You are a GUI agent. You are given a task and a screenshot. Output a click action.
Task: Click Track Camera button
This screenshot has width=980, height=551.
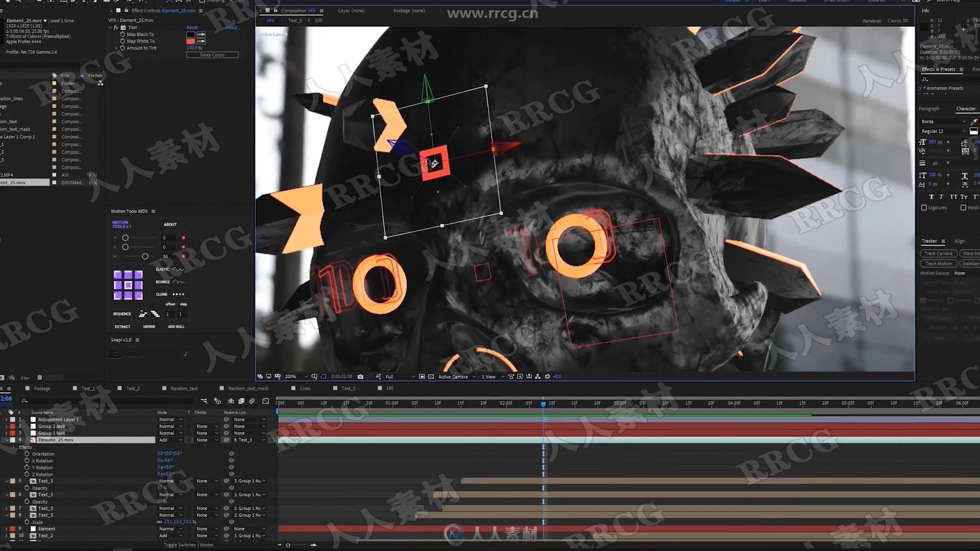pyautogui.click(x=938, y=254)
